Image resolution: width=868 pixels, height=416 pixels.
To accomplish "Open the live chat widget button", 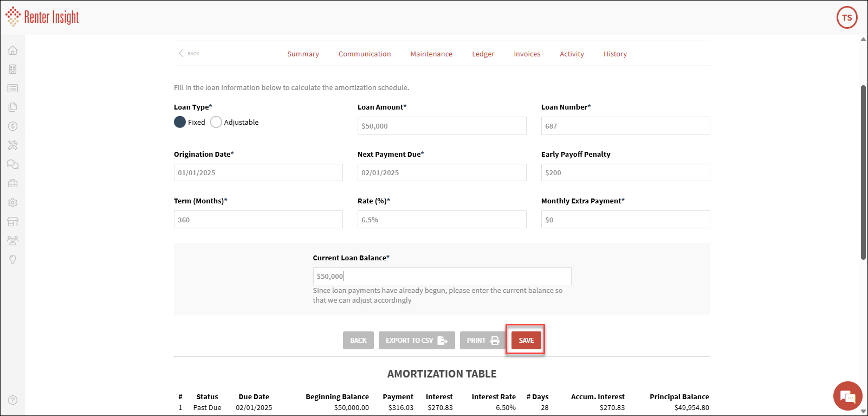I will click(x=847, y=396).
